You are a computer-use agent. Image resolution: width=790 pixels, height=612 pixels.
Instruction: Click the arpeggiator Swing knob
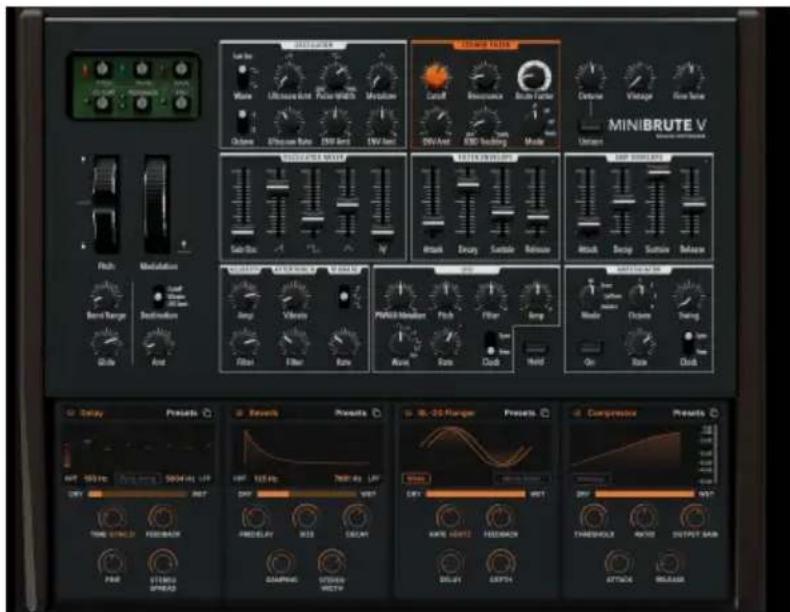pyautogui.click(x=688, y=297)
